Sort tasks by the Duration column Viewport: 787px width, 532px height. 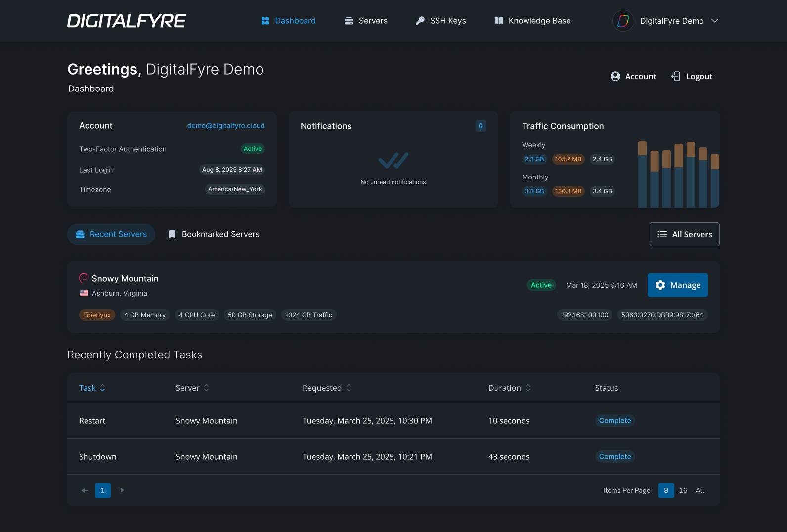(x=510, y=388)
